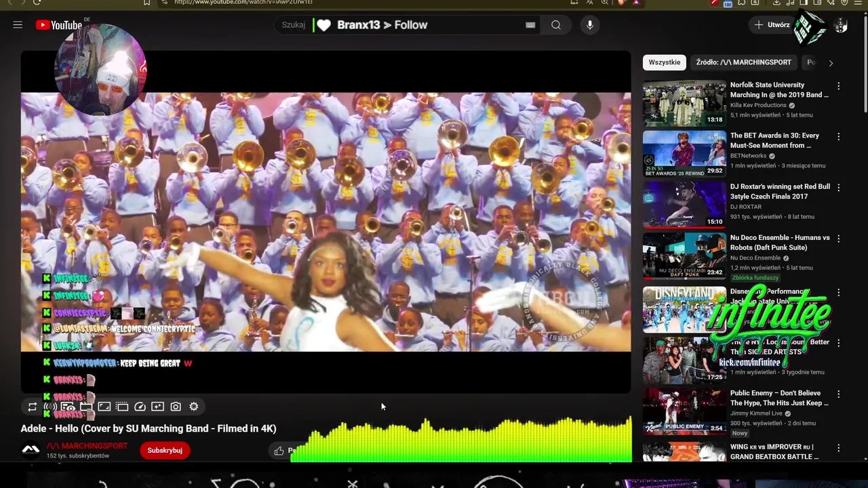Open title 'Public Enemy – Don't Believe The Hype'
Image resolution: width=868 pixels, height=488 pixels.
[x=779, y=398]
